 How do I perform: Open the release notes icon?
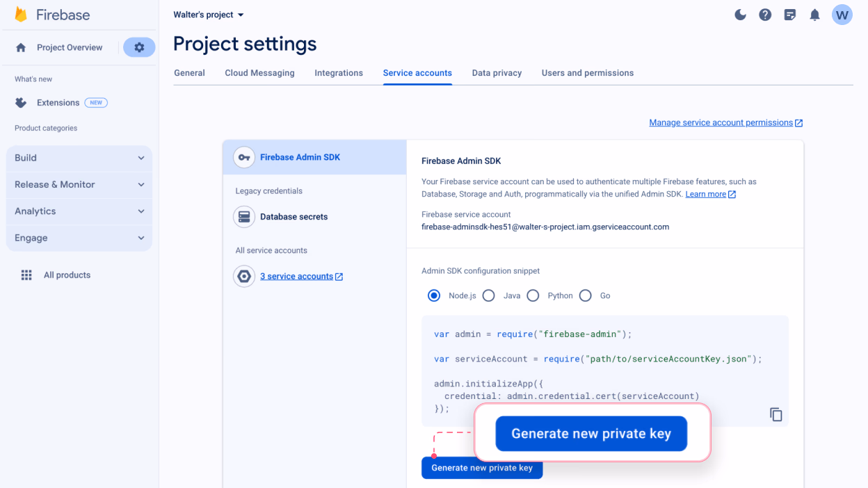(790, 15)
